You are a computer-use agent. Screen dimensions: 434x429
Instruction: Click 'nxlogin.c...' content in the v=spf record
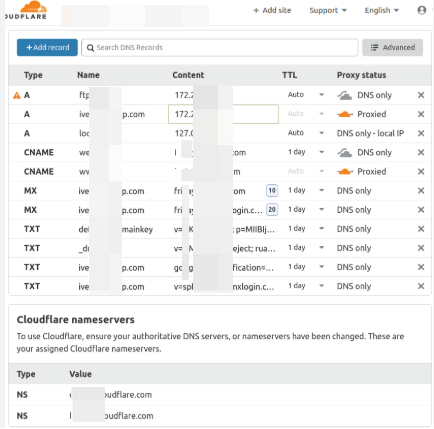tap(253, 287)
